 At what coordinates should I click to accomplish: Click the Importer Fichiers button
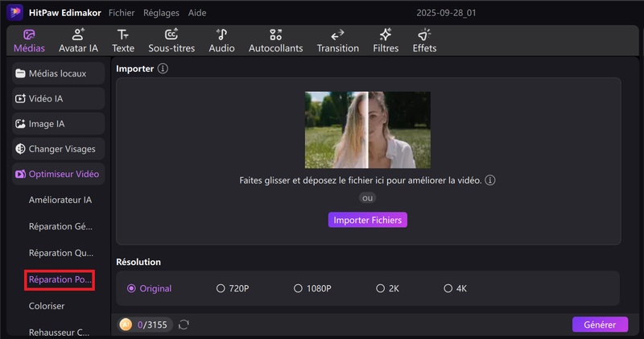coord(368,220)
